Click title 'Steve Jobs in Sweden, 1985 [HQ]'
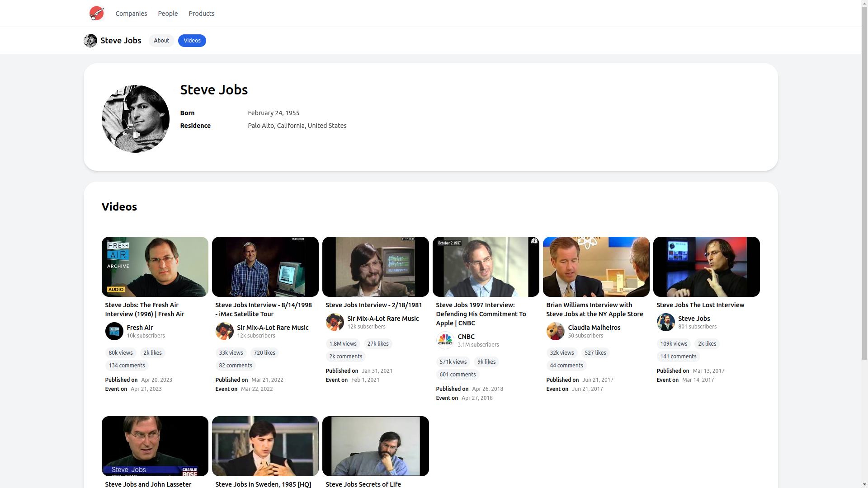 [x=263, y=484]
